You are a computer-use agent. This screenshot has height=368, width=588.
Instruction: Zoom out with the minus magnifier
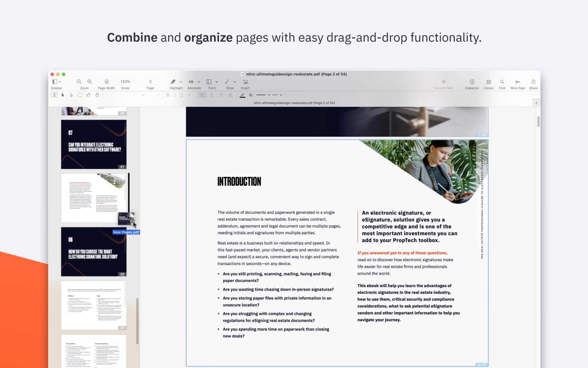[79, 82]
